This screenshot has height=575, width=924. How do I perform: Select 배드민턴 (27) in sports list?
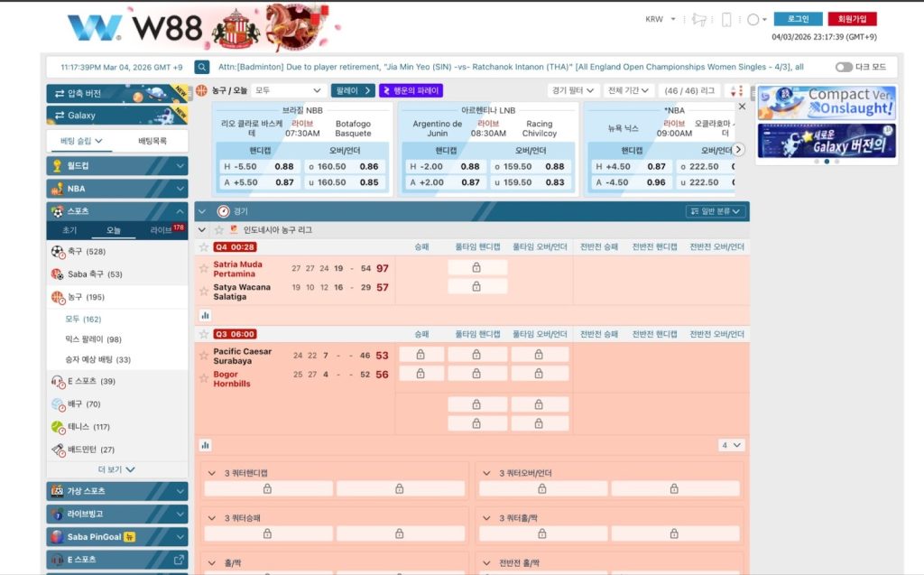tap(117, 450)
